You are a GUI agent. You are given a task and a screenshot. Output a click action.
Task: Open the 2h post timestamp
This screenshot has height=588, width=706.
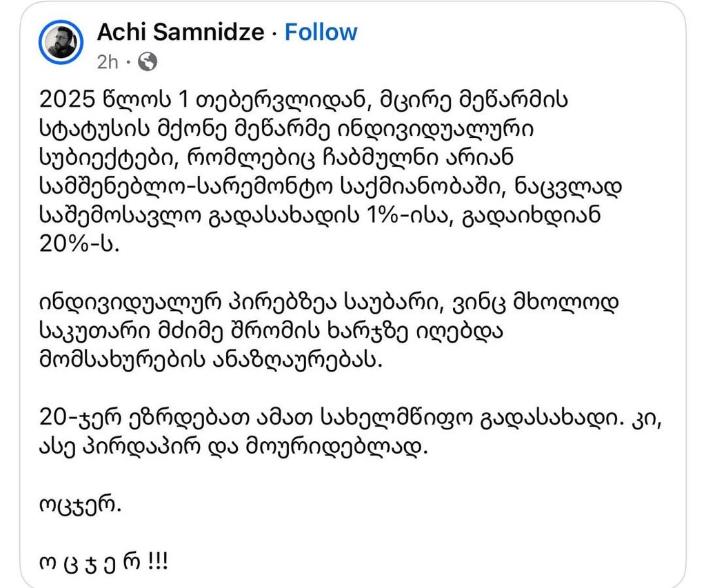[x=108, y=63]
